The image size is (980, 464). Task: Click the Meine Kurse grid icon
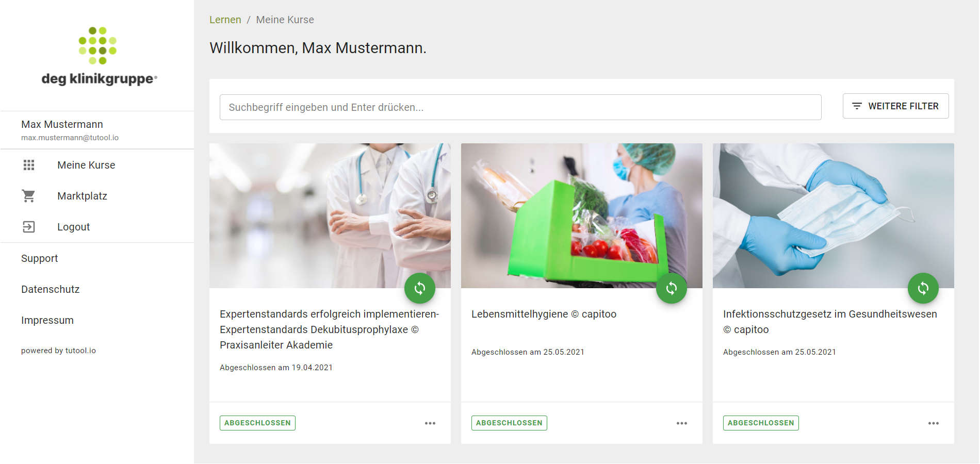tap(29, 165)
